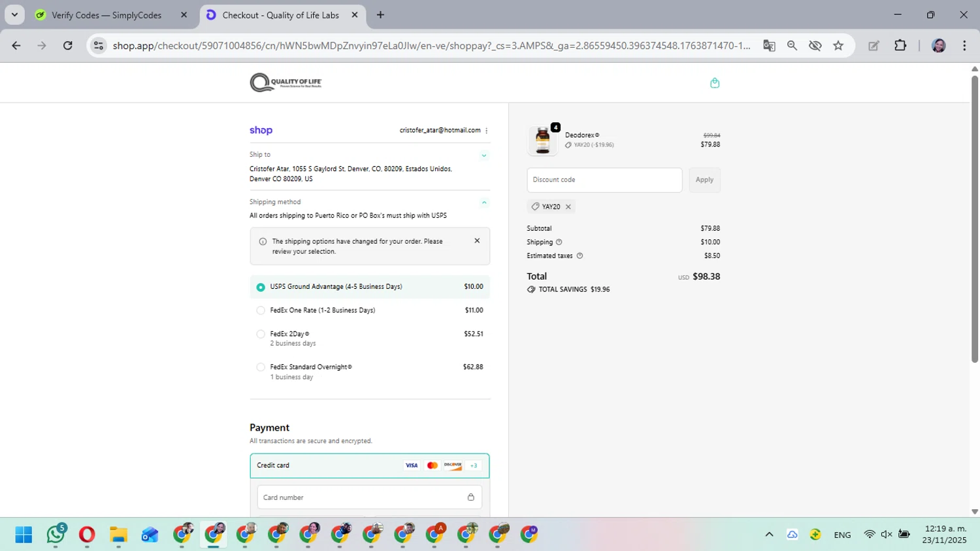Click the Shipping info help icon
This screenshot has height=551, width=980.
pyautogui.click(x=559, y=242)
